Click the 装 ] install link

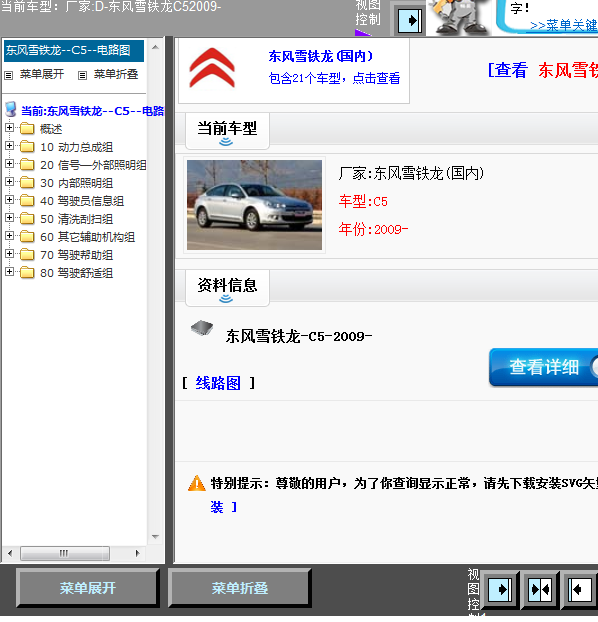click(223, 507)
